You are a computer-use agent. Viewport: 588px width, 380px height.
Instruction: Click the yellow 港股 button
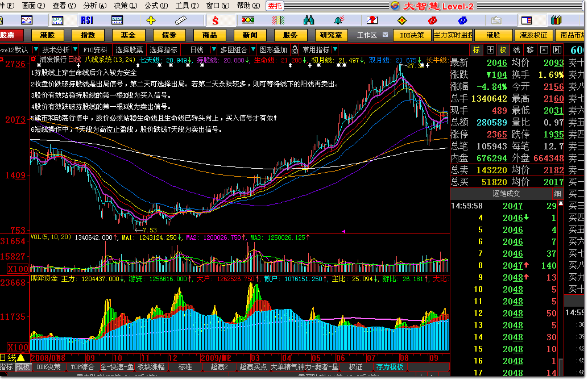click(47, 35)
